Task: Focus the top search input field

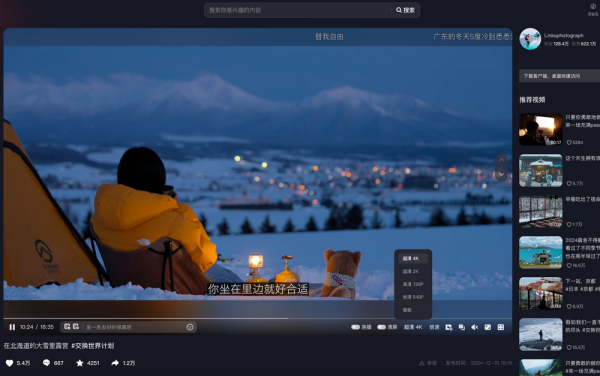Action: click(298, 10)
